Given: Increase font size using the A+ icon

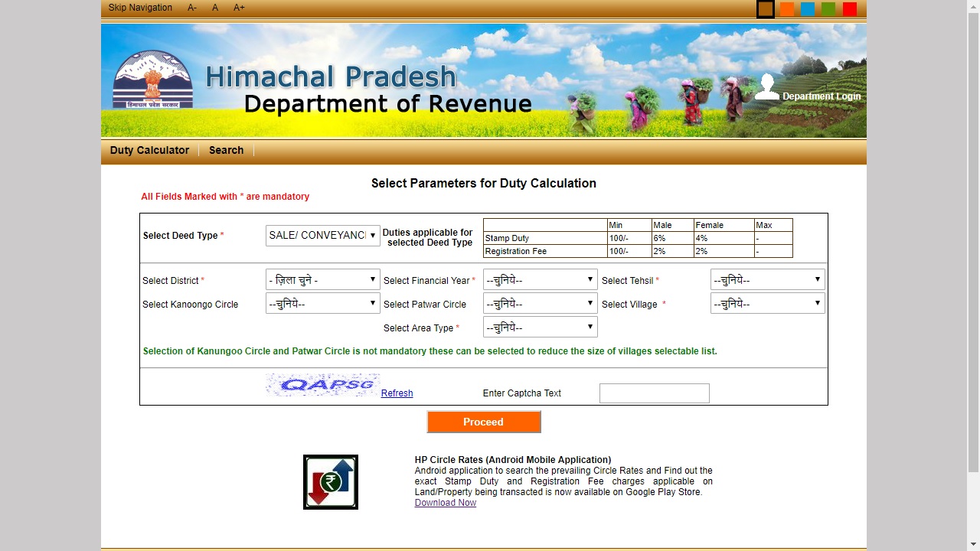Looking at the screenshot, I should click(238, 8).
